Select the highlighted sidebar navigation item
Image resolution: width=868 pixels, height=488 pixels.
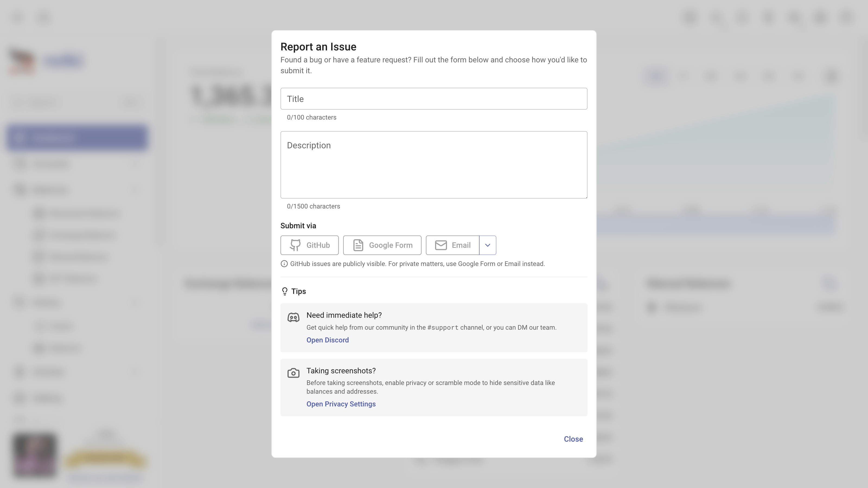(x=77, y=138)
